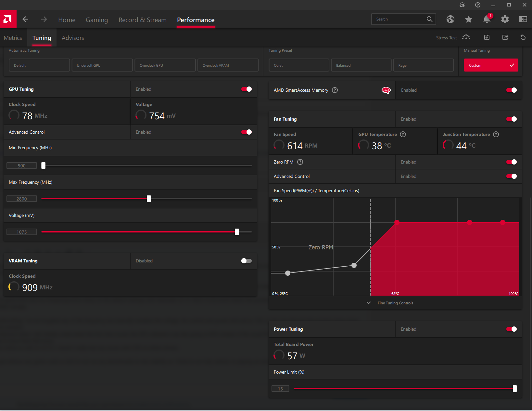Click the Min Frequency slider handle
The width and height of the screenshot is (532, 411).
(x=43, y=166)
